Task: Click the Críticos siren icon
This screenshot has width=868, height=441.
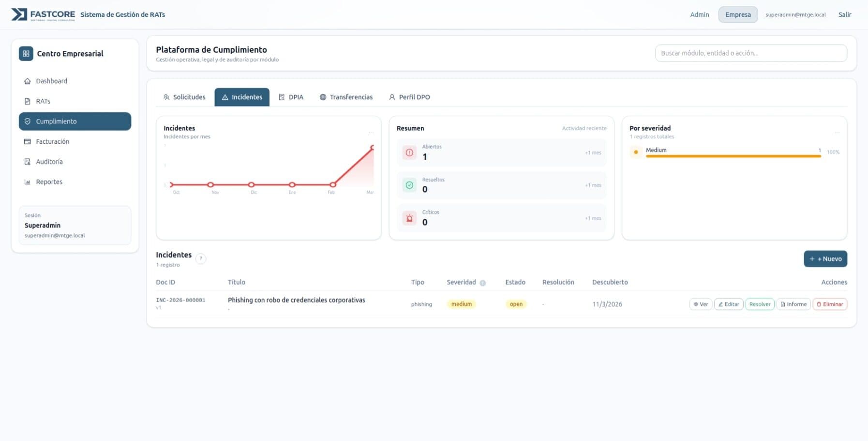Action: point(409,218)
